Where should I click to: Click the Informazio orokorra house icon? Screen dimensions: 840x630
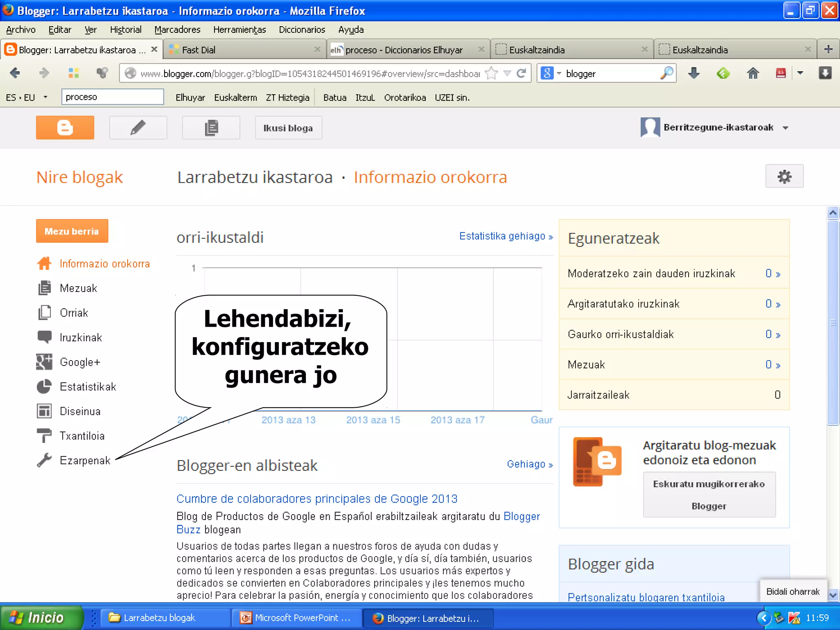[44, 263]
